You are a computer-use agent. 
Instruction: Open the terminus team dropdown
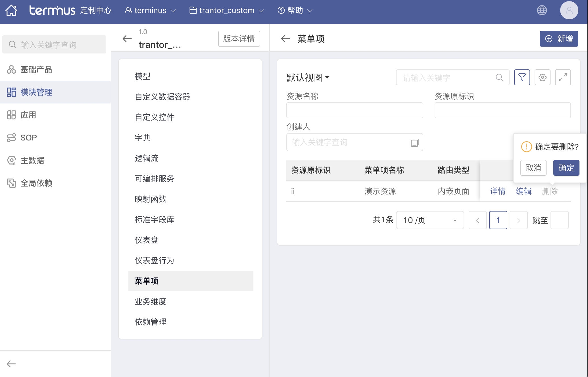click(x=151, y=11)
